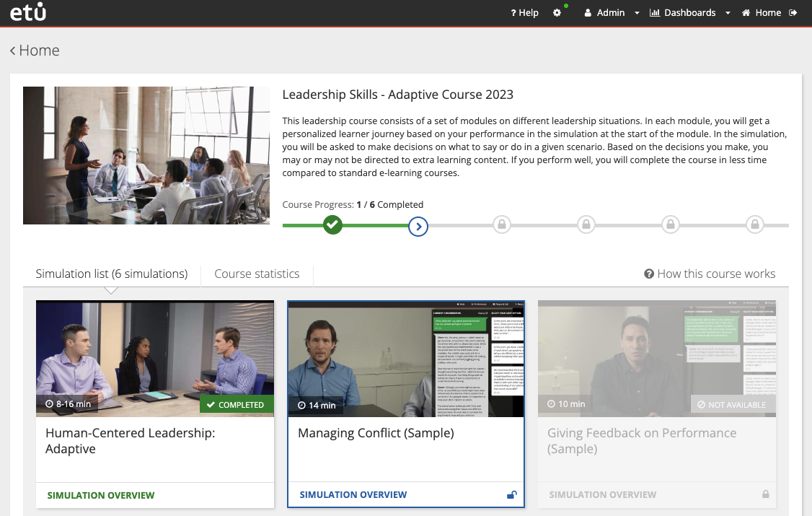
Task: Click the lock icon on Giving Feedback card
Action: click(x=765, y=495)
